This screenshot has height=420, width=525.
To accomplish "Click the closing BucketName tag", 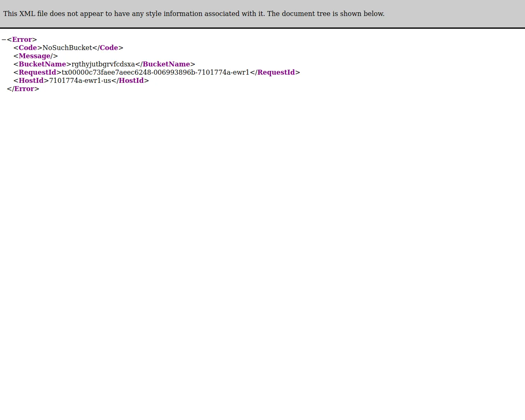I will 166,64.
